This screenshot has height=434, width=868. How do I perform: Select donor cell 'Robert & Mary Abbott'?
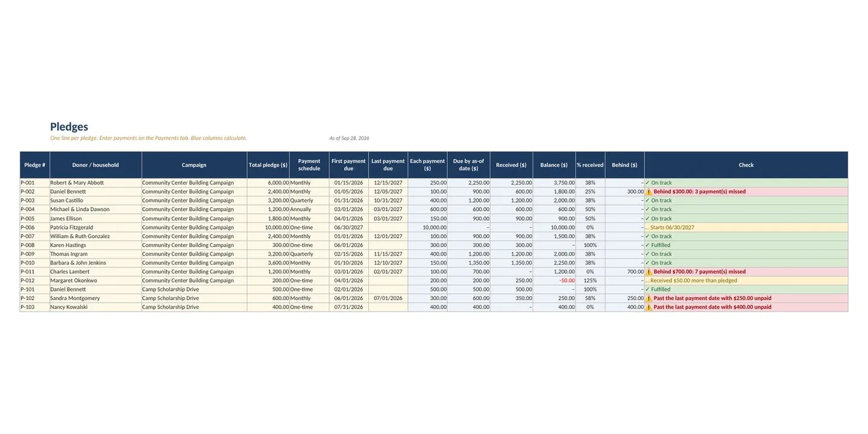pos(96,183)
